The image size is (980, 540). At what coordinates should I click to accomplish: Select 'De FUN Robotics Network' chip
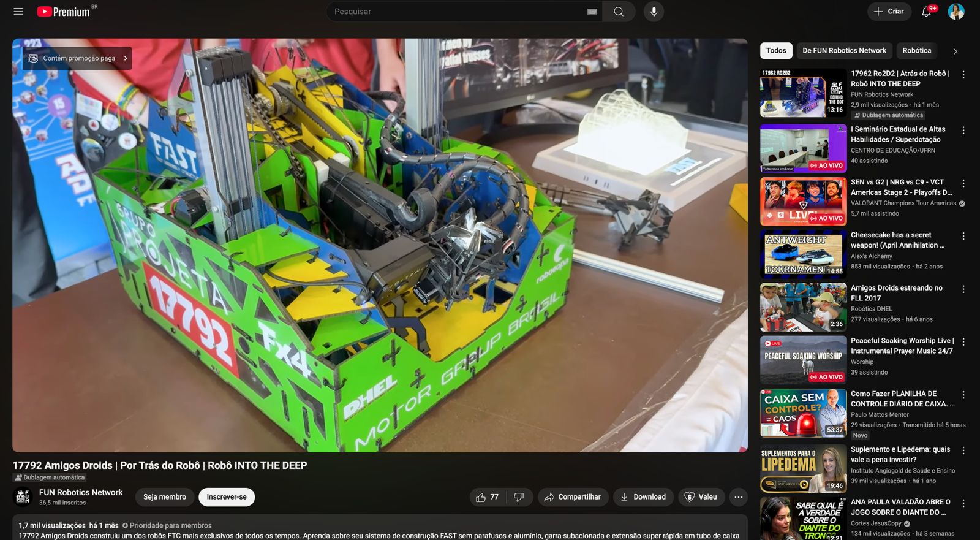click(844, 51)
